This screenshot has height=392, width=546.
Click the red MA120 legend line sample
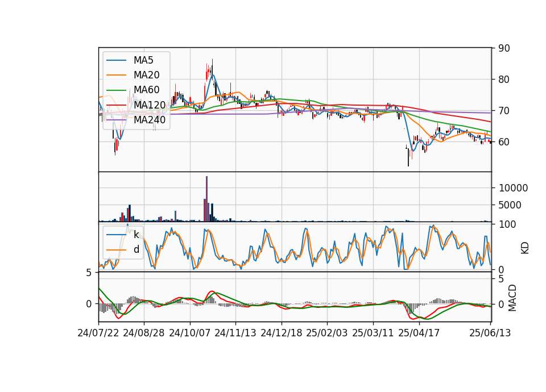(116, 105)
